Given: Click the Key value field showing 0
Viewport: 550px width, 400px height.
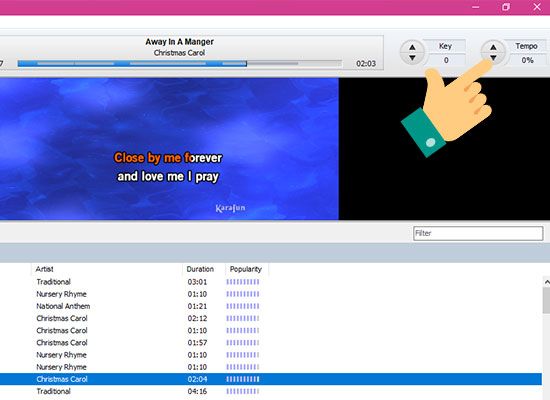Looking at the screenshot, I should pos(446,60).
